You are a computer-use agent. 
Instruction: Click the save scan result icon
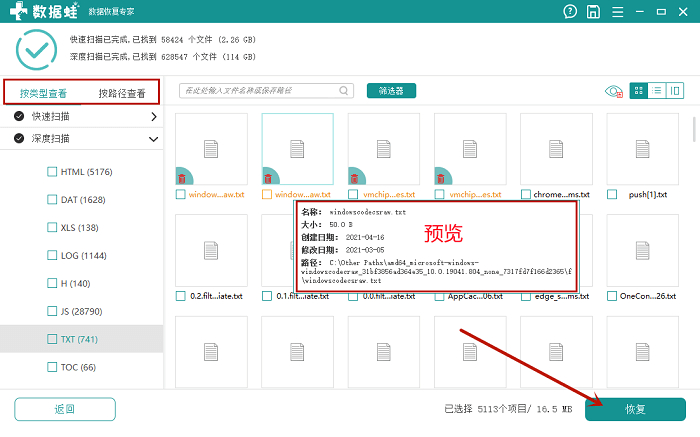(x=593, y=12)
